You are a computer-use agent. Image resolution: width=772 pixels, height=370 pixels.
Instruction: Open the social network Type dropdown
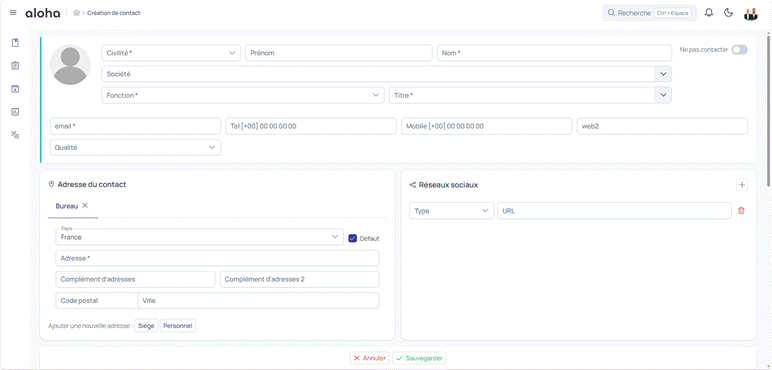pyautogui.click(x=451, y=211)
